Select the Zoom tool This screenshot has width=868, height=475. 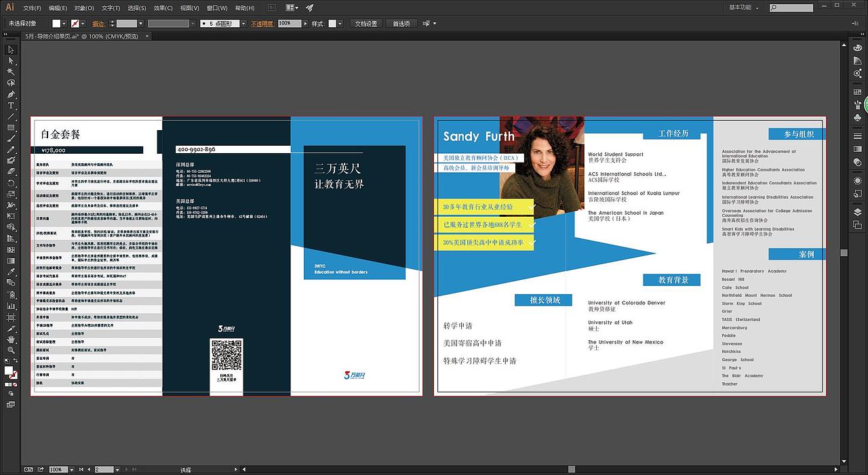pyautogui.click(x=11, y=350)
